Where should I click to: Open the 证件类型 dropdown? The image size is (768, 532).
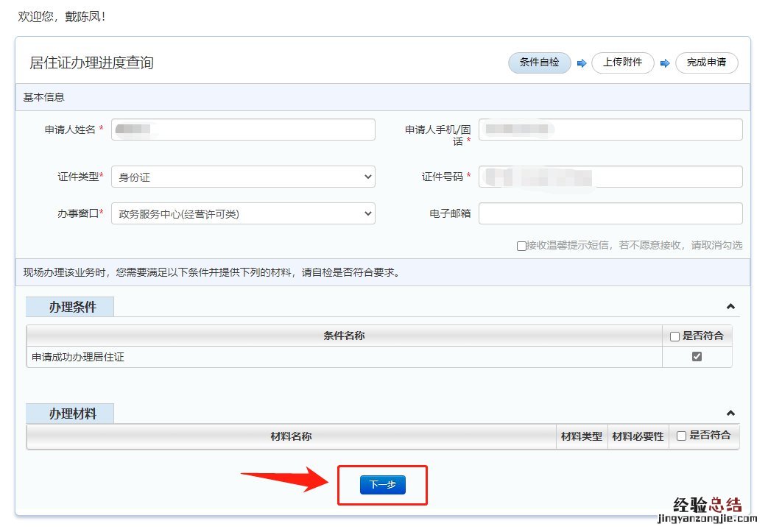pyautogui.click(x=243, y=177)
